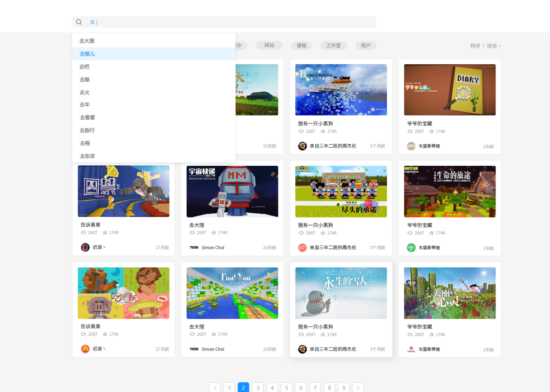Open the 美丽心灵 Beautiful Mind thumbnail

pyautogui.click(x=450, y=293)
